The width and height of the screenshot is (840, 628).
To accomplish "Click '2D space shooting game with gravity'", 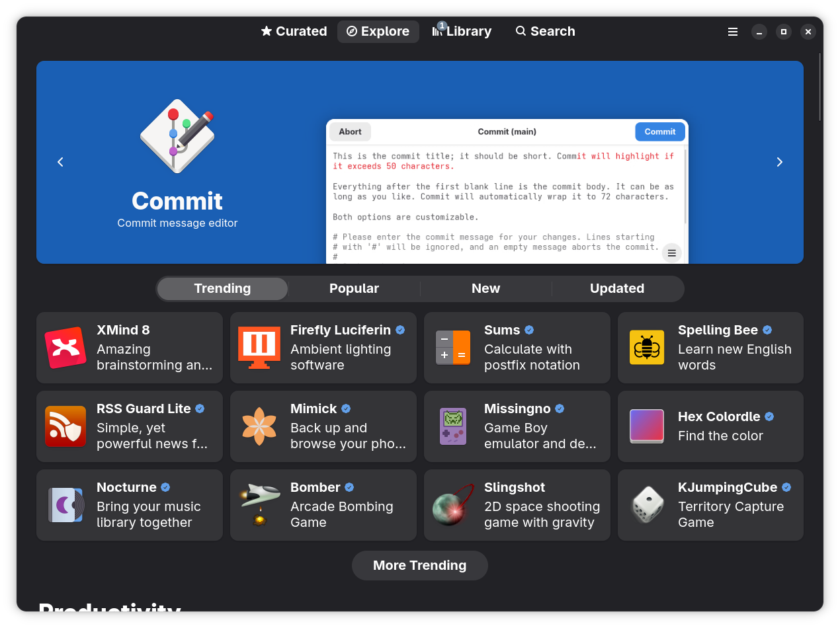I will [542, 514].
